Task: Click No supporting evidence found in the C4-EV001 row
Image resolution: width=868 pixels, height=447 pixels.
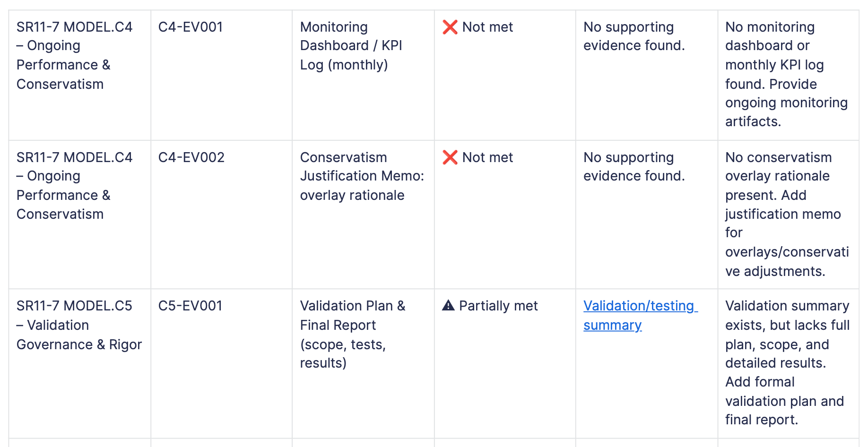Action: pos(634,36)
